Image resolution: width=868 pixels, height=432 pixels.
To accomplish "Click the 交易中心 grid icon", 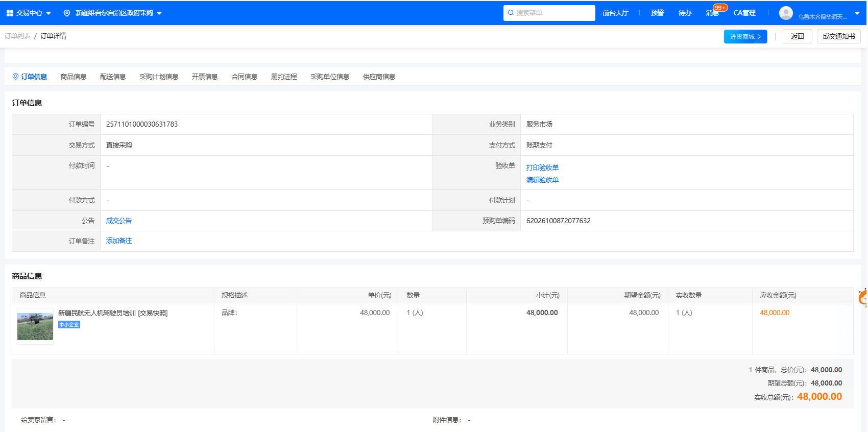I will click(x=10, y=13).
